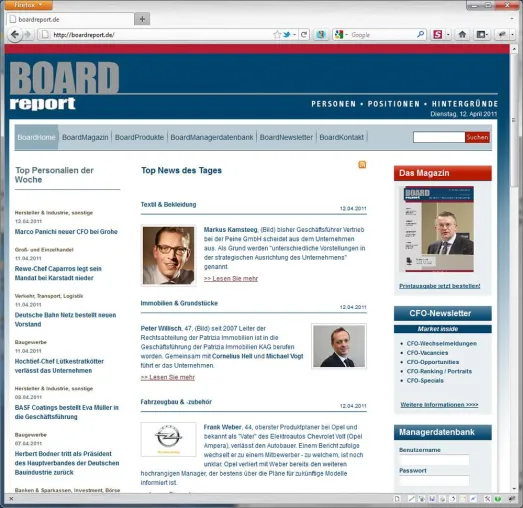Go to the browser home page icon

(462, 34)
